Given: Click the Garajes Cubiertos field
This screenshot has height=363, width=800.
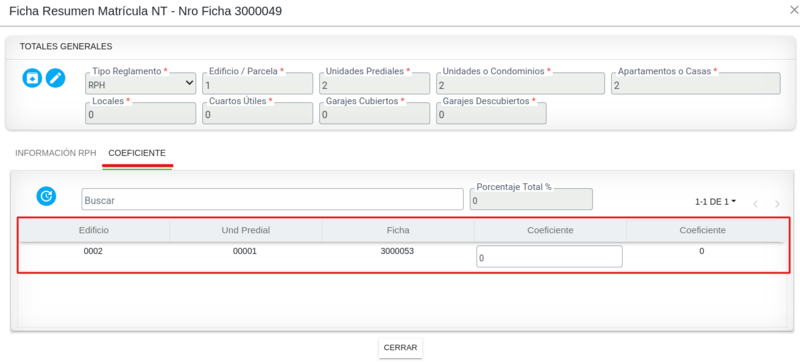Looking at the screenshot, I should click(x=374, y=113).
